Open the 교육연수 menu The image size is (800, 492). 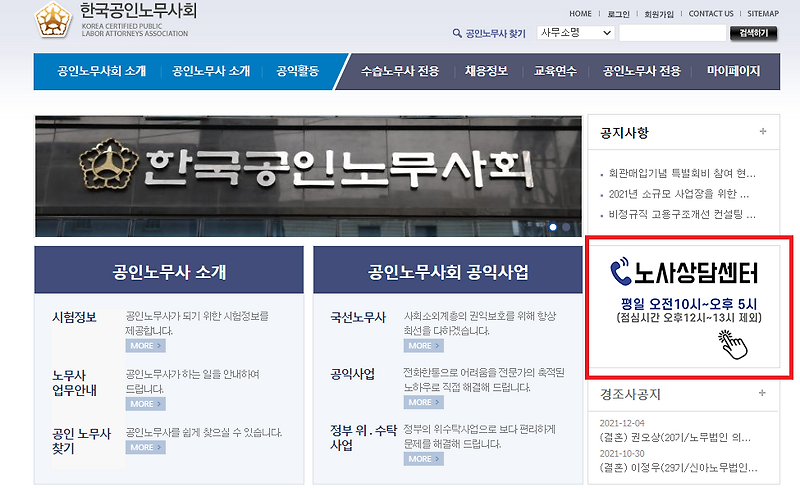tap(555, 71)
